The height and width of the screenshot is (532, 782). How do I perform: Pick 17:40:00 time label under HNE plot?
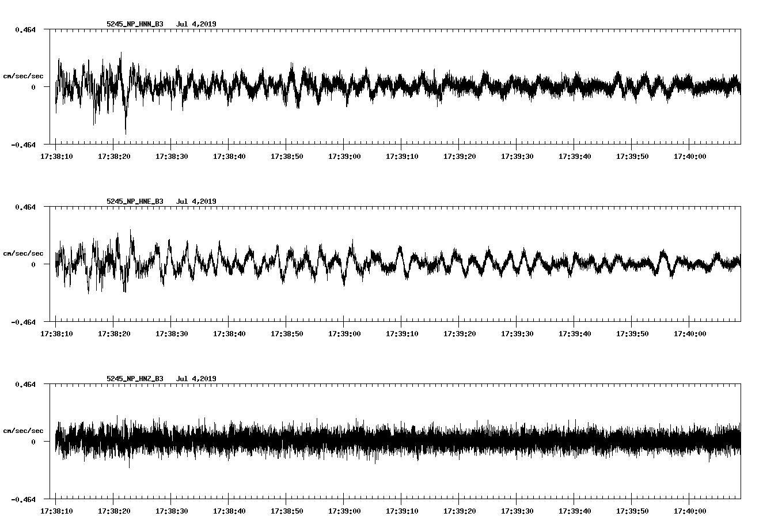(690, 333)
